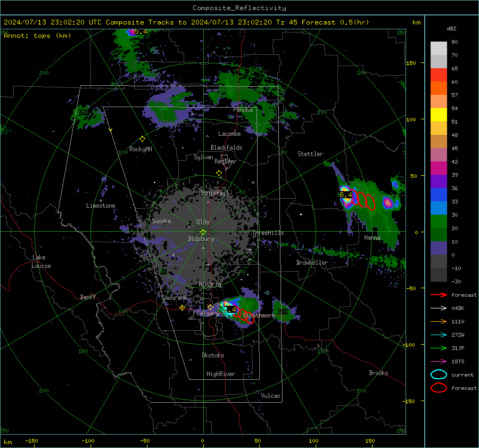Click the Airdrie city label
The image size is (479, 448).
point(210,284)
